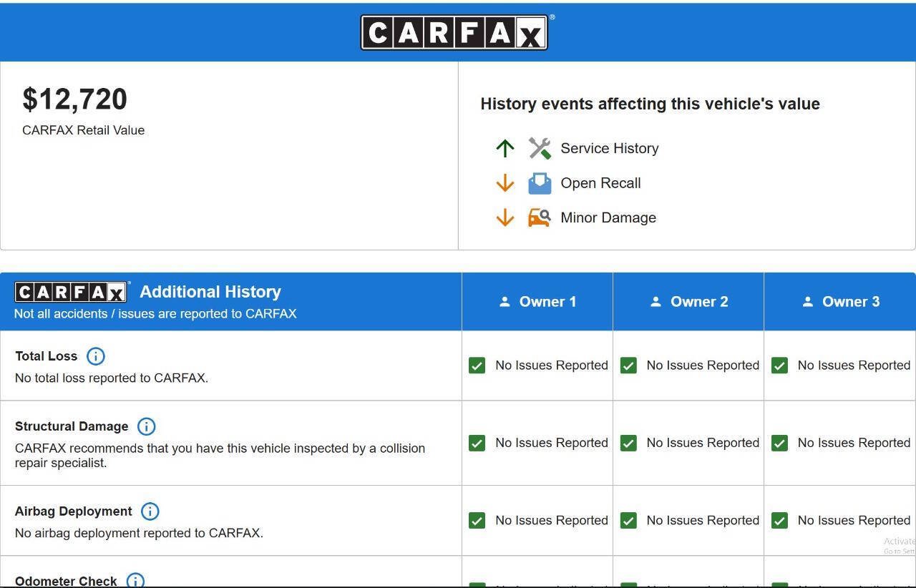Click the orange down arrow beside Minor Damage
The height and width of the screenshot is (588, 916).
pos(505,217)
